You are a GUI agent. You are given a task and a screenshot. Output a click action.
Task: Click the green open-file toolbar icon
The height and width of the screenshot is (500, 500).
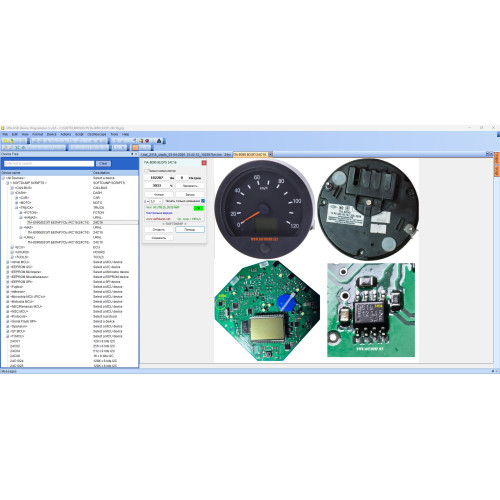[11, 141]
